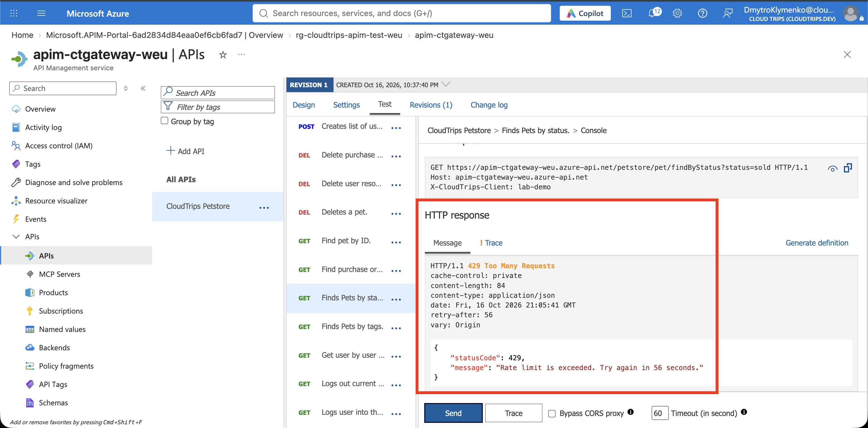Expand the revision dropdown chevron

445,84
